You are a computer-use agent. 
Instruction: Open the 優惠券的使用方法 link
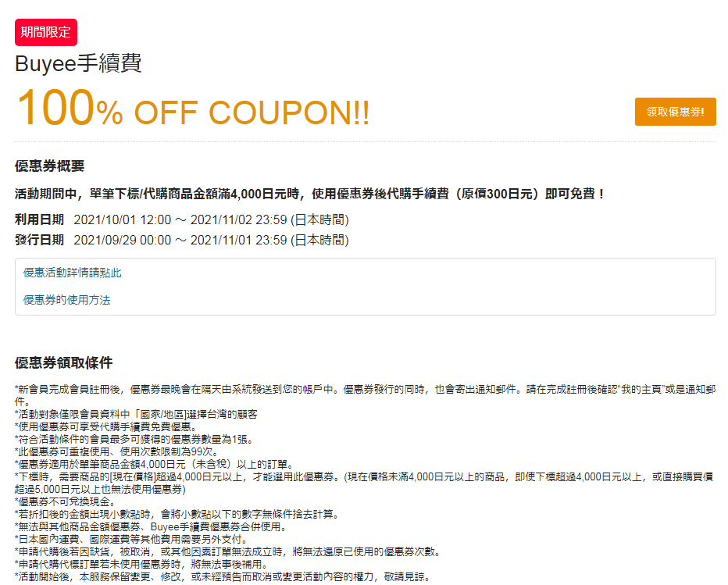coord(67,300)
